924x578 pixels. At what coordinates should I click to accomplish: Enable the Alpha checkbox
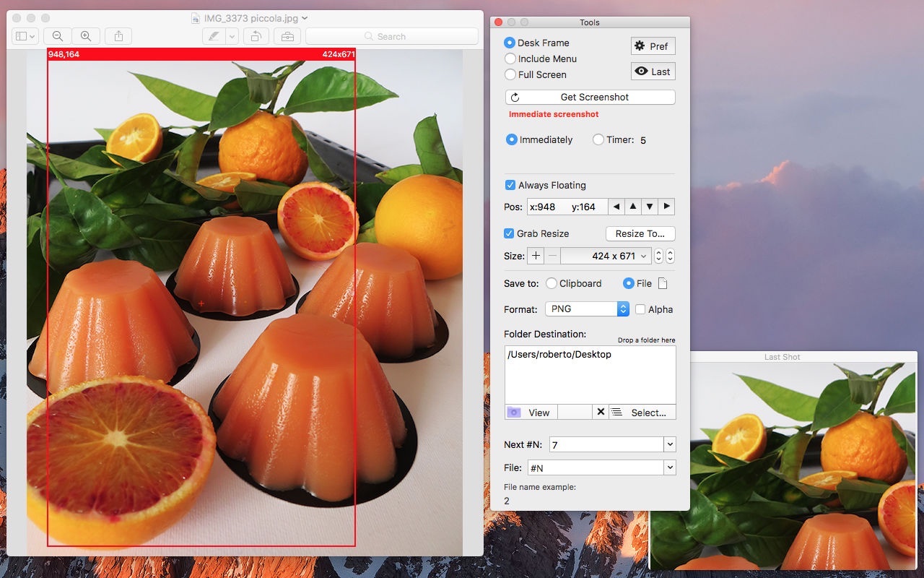coord(640,309)
